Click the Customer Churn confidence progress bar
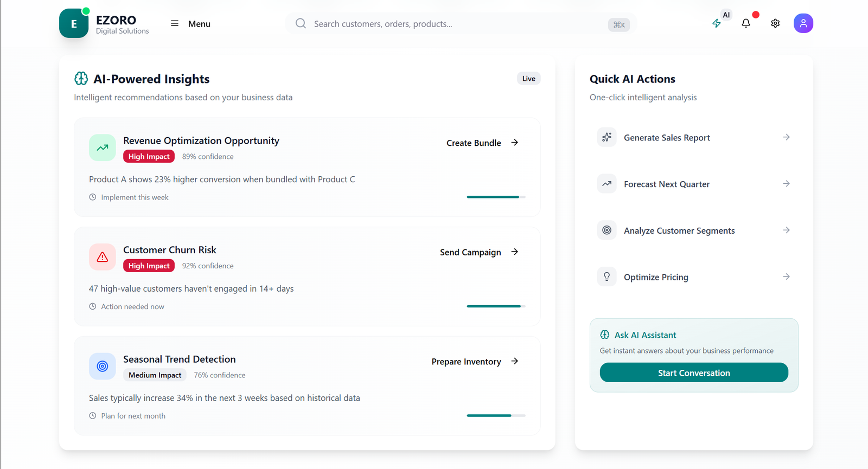Screen dimensions: 868x469 tap(496, 306)
